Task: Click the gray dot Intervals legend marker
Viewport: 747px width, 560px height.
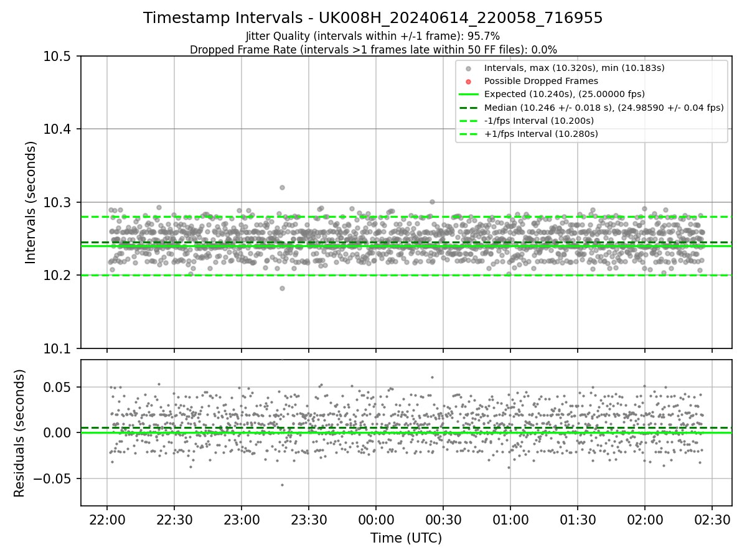Action: pyautogui.click(x=469, y=68)
